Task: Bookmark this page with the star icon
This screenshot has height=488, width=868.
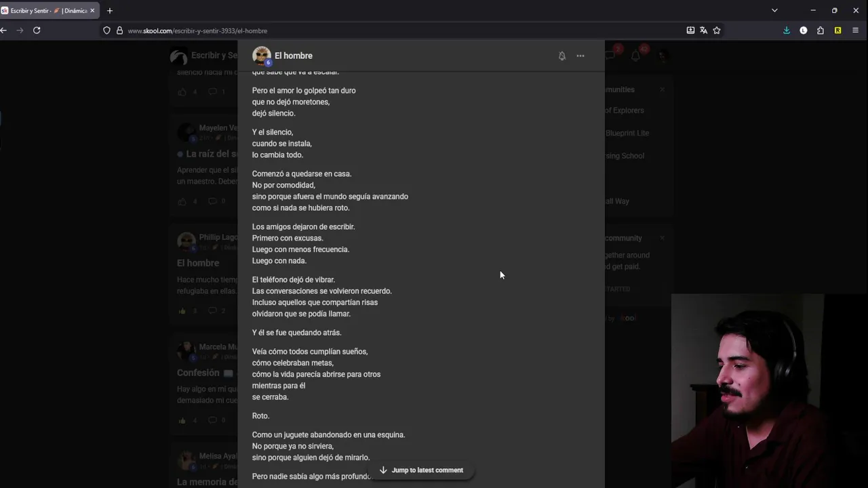Action: 717,30
